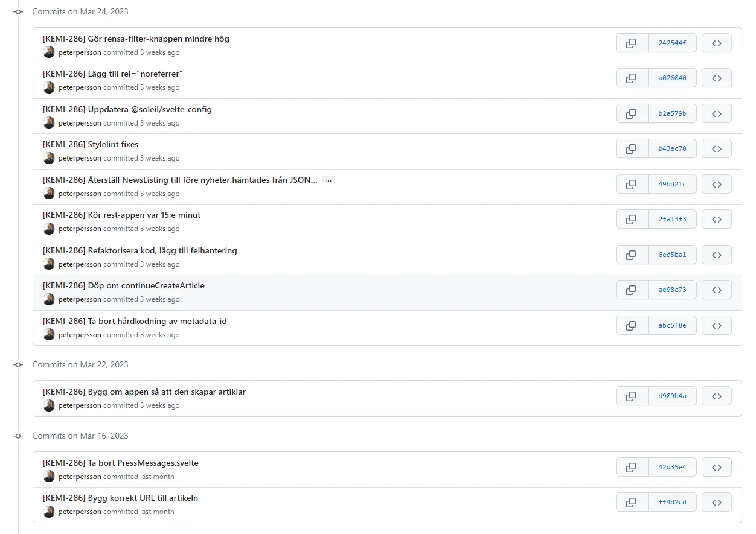Open 'Kör rest-appen var 15:e minut' commit
756x534 pixels.
[x=121, y=215]
